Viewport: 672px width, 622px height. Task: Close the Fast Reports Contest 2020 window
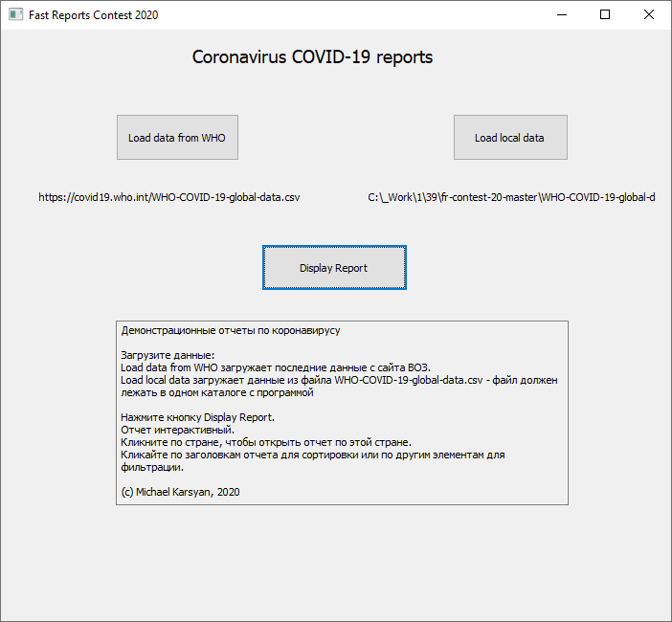click(x=649, y=14)
